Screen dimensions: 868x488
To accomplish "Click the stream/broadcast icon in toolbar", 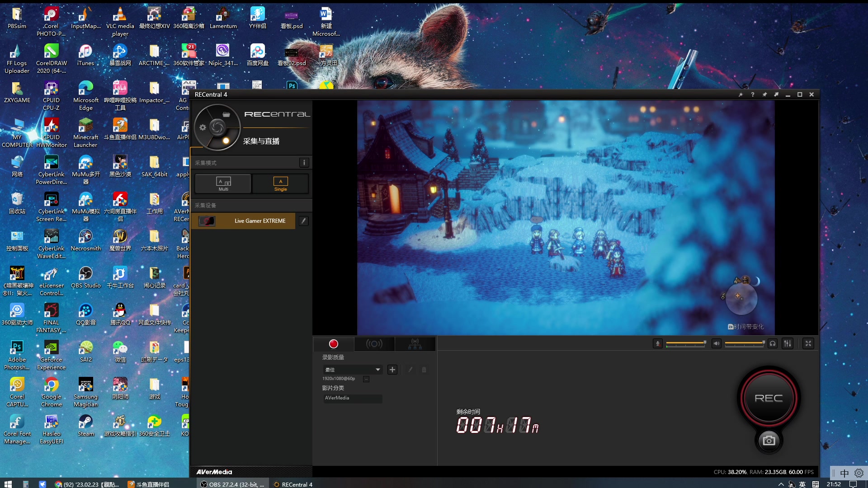I will tap(374, 343).
